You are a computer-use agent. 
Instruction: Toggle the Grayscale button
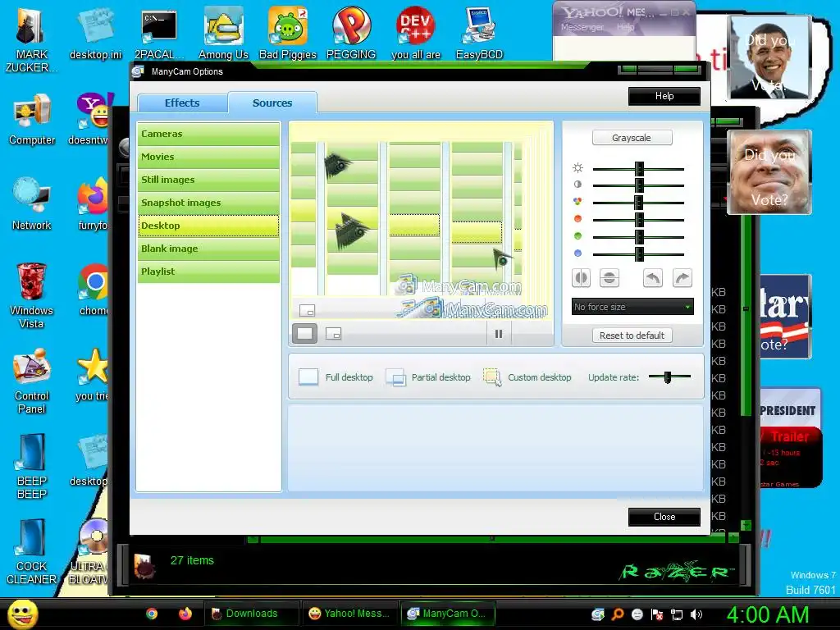[x=632, y=138]
